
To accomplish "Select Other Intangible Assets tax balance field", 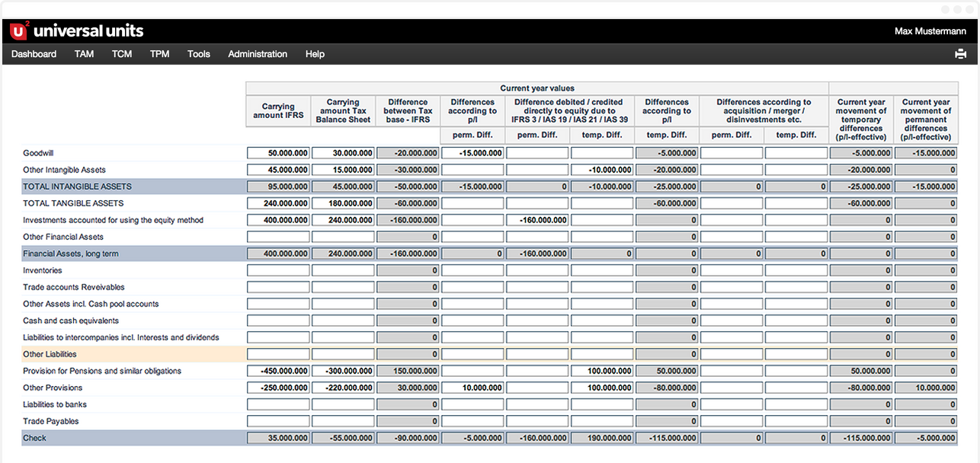I will click(343, 170).
